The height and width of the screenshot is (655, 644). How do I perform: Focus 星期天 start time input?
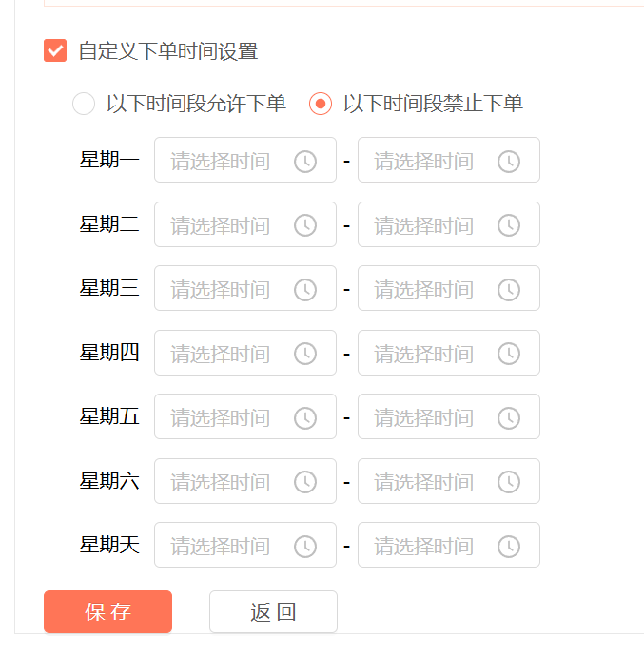[x=245, y=545]
